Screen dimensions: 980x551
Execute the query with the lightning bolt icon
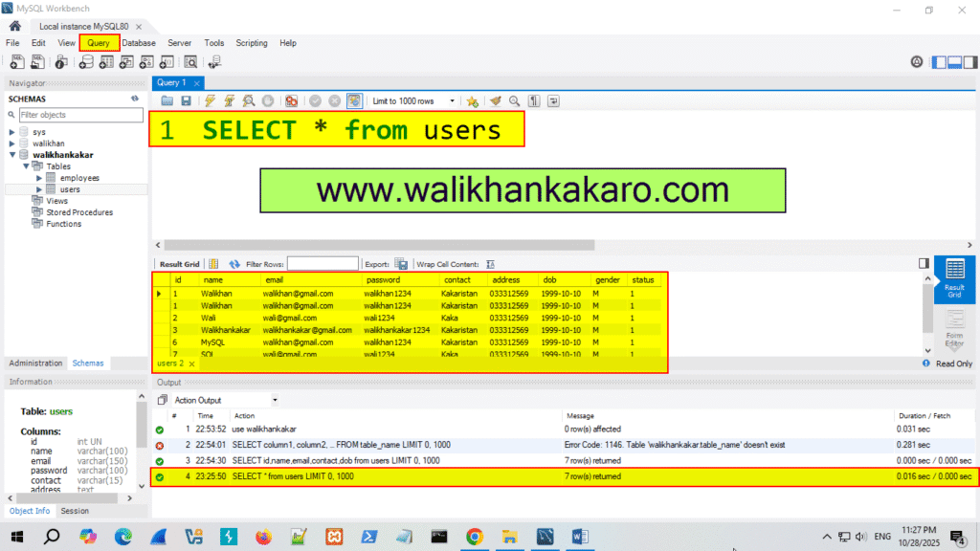(208, 100)
